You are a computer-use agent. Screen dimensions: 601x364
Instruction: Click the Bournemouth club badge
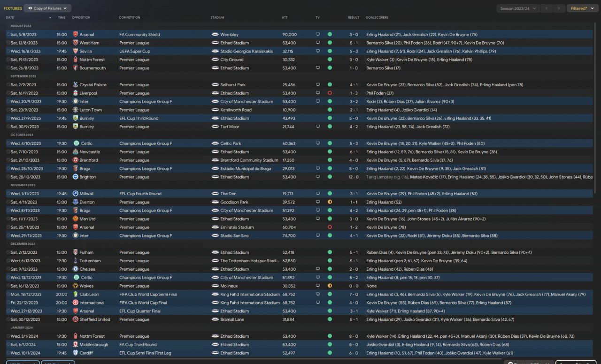76,68
